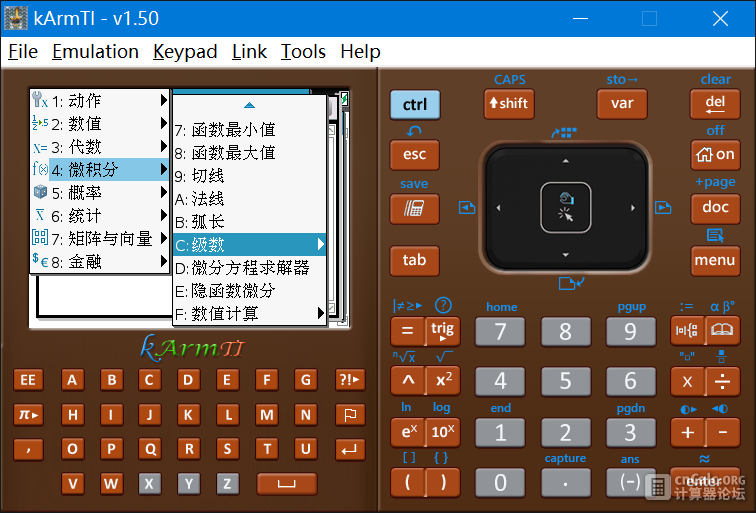Click the space bar key
The image size is (756, 513).
click(x=287, y=484)
